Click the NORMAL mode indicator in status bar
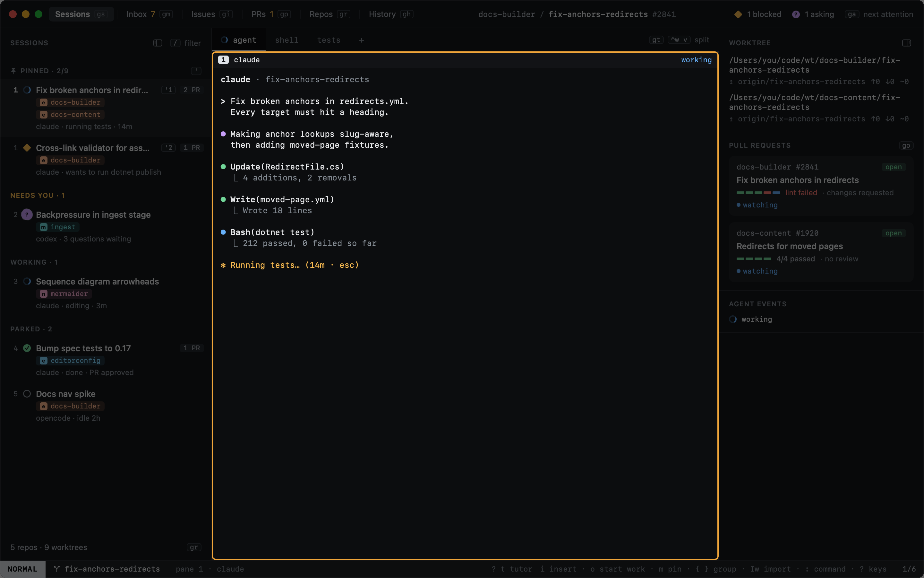The image size is (924, 578). [22, 569]
